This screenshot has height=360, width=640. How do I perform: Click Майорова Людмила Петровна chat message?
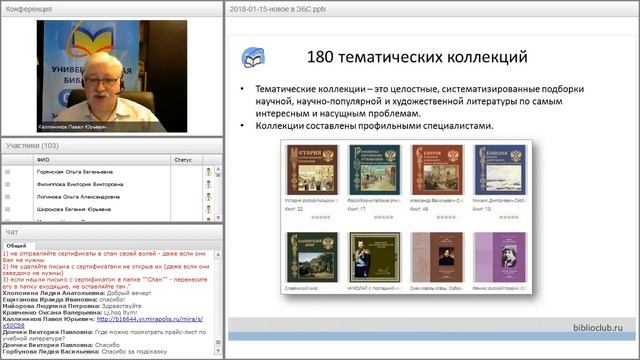(x=72, y=306)
